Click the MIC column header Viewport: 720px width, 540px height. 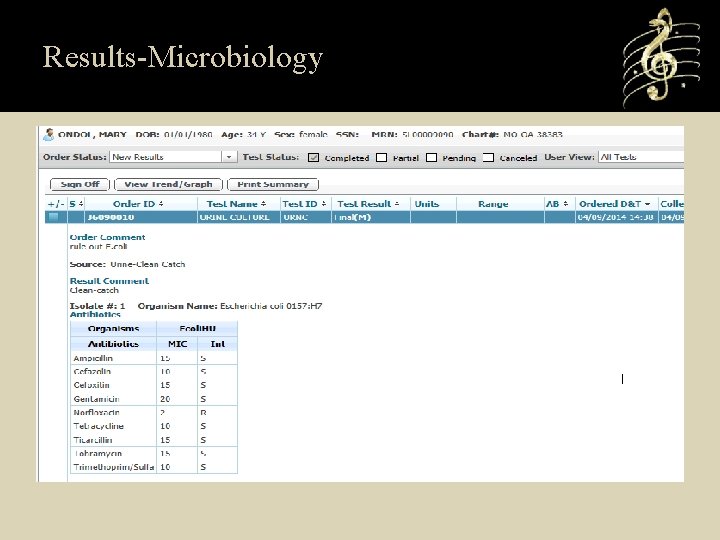point(177,344)
